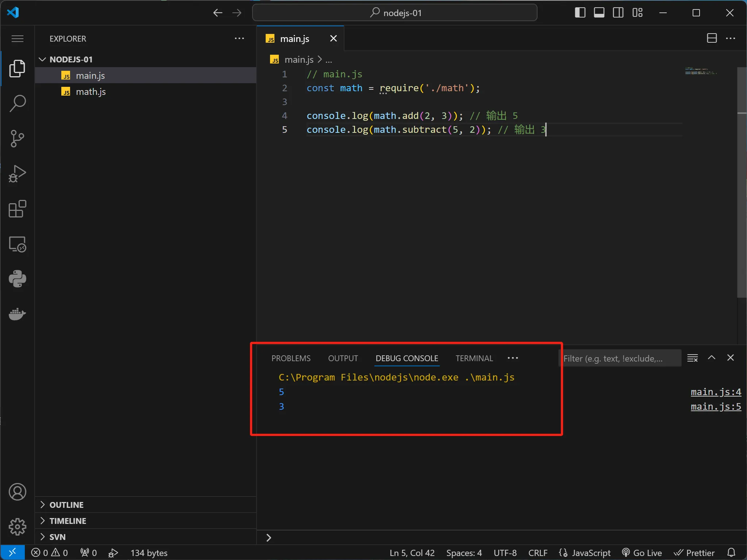Start Go Live server
Viewport: 747px width, 560px height.
coord(642,553)
